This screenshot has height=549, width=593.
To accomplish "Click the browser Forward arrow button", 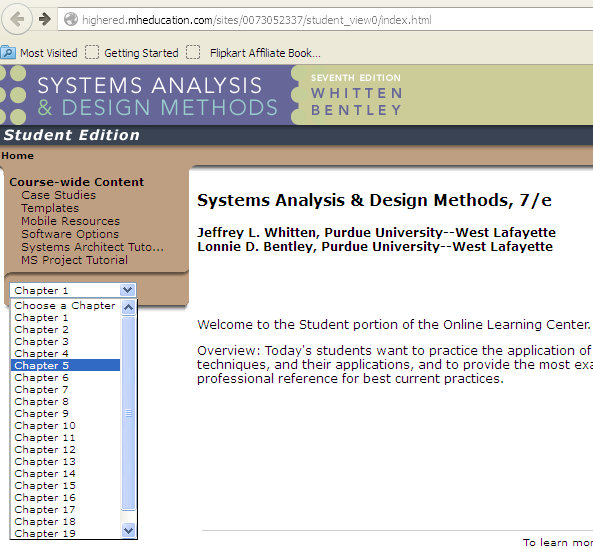I will [45, 19].
